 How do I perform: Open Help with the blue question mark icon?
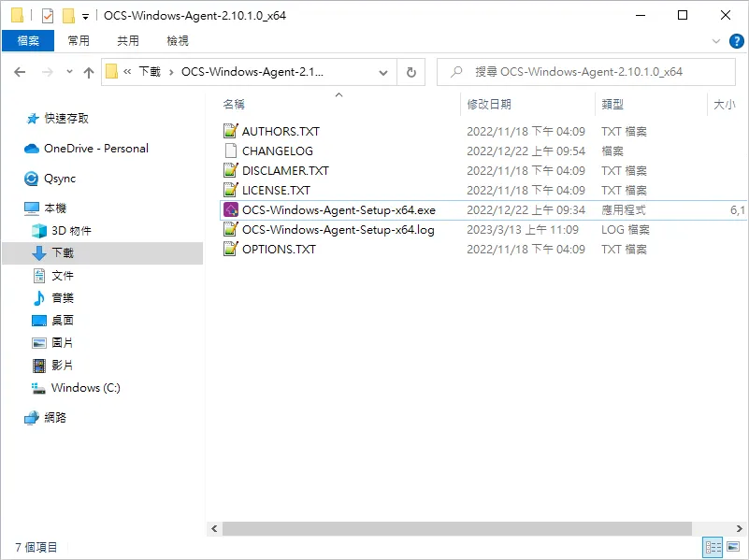(x=736, y=41)
